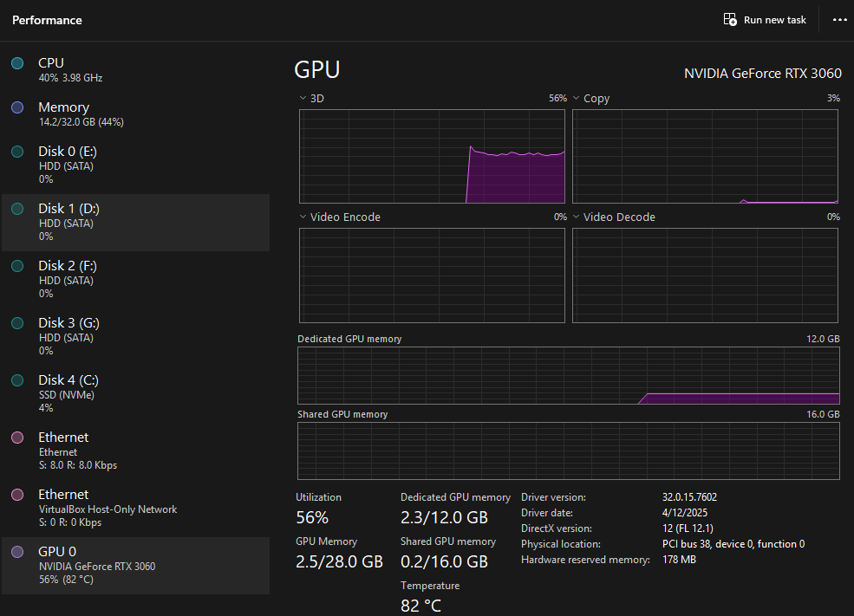This screenshot has height=616, width=854.
Task: Click the VirtualBox Host-Only Ethernet circle icon
Action: coord(17,494)
